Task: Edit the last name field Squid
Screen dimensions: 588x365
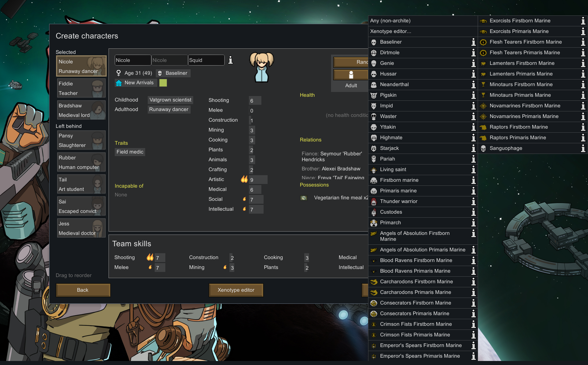Action: pos(206,60)
